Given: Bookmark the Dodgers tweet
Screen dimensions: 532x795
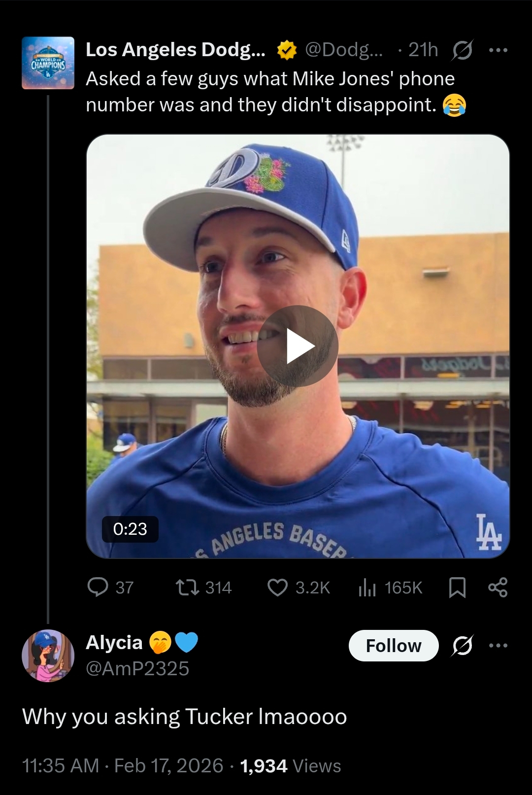Looking at the screenshot, I should coord(457,587).
